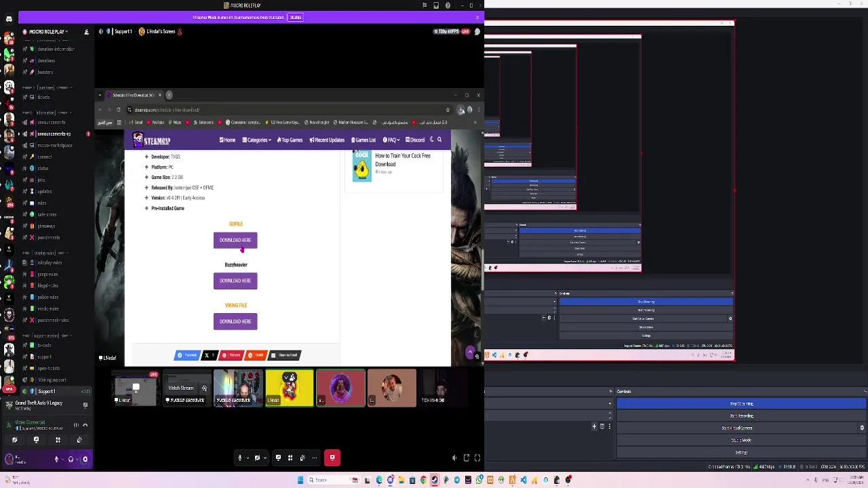
Task: Share the page via Pinterest button
Action: tap(232, 355)
